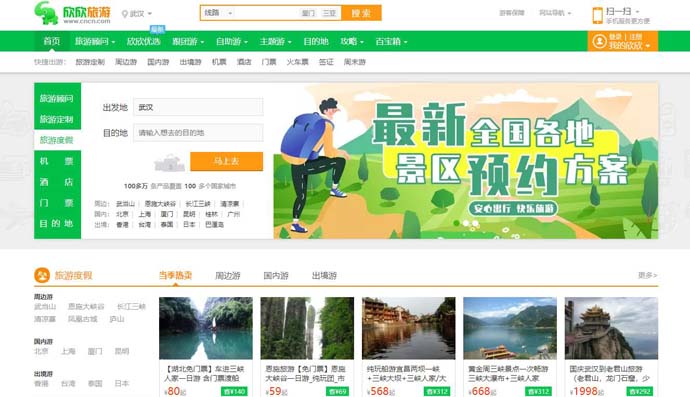Select the 目的地 side panel tab
This screenshot has width=690, height=397.
(x=57, y=224)
